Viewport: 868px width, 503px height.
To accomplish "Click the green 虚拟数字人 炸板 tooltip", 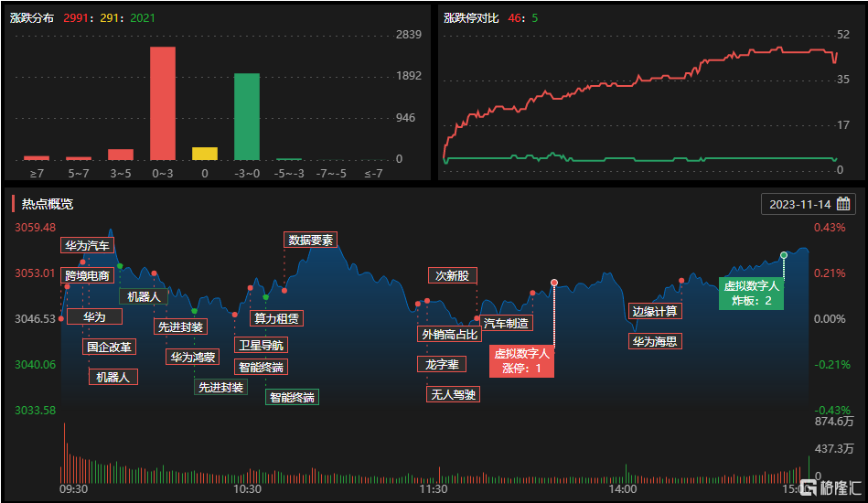I will coord(751,294).
